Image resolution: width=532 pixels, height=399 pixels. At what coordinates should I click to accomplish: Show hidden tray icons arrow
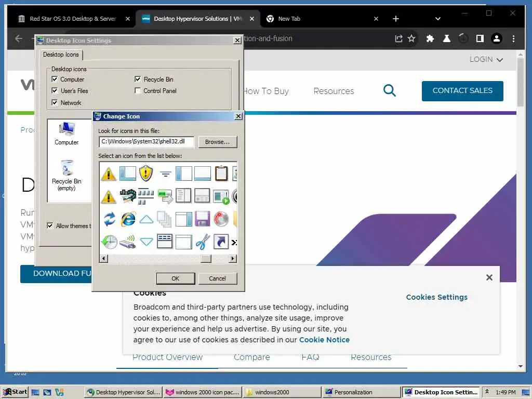pyautogui.click(x=487, y=392)
